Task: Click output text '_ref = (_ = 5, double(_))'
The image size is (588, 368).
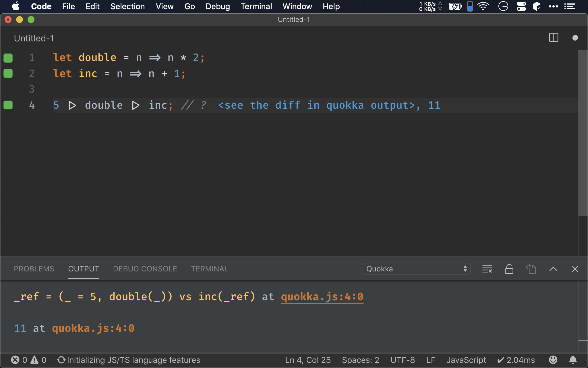Action: pyautogui.click(x=93, y=297)
